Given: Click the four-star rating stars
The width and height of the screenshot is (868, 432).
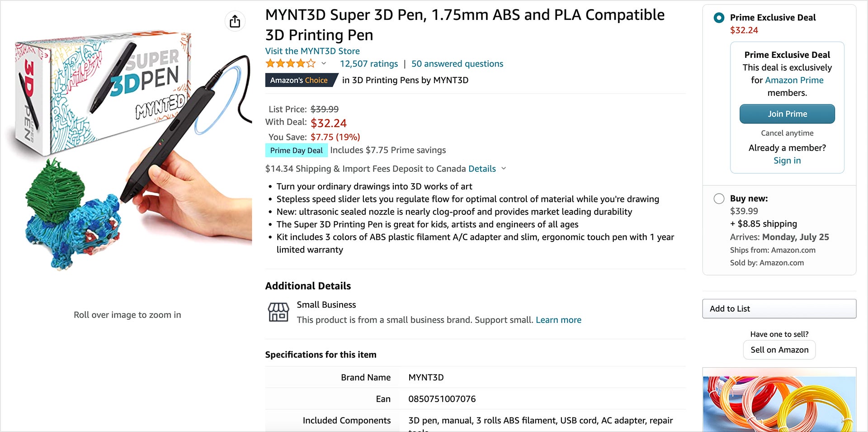Looking at the screenshot, I should pos(289,63).
